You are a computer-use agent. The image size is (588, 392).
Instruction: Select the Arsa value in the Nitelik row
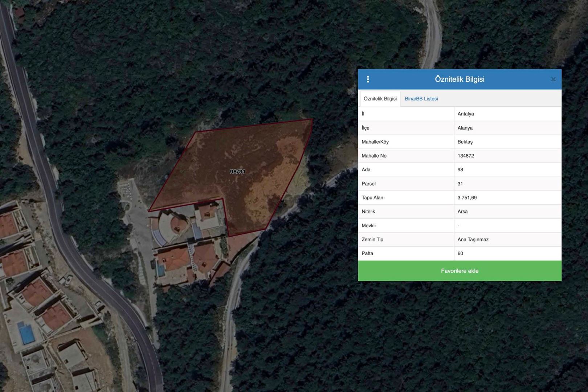click(x=462, y=212)
